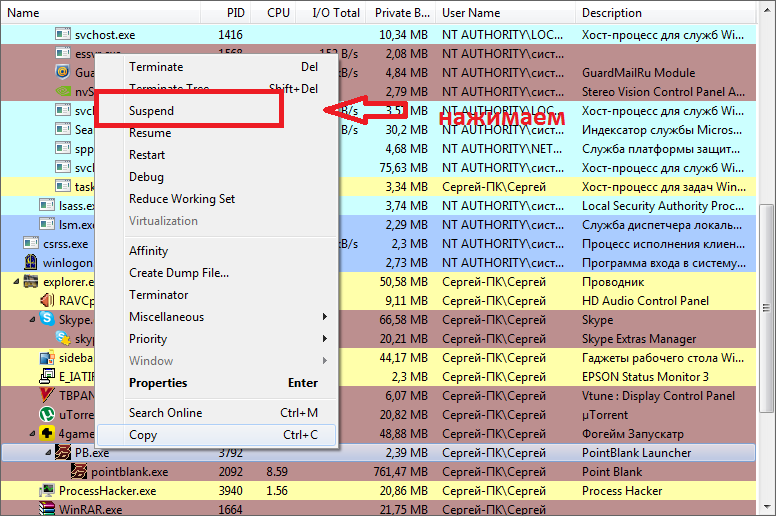Click the taskhost process icon
The height and width of the screenshot is (516, 776).
pyautogui.click(x=63, y=187)
